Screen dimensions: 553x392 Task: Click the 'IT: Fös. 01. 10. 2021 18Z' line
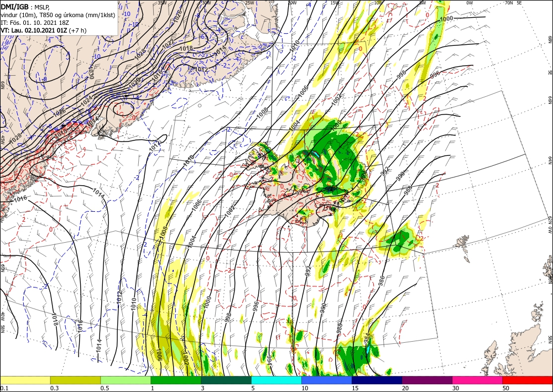click(34, 23)
